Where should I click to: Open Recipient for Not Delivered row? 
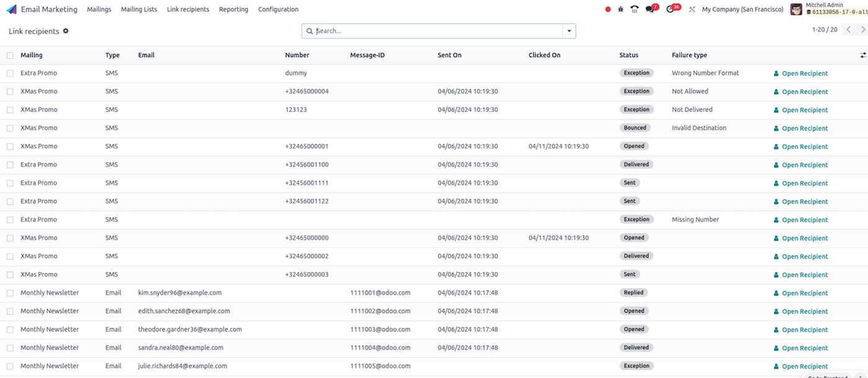(800, 110)
